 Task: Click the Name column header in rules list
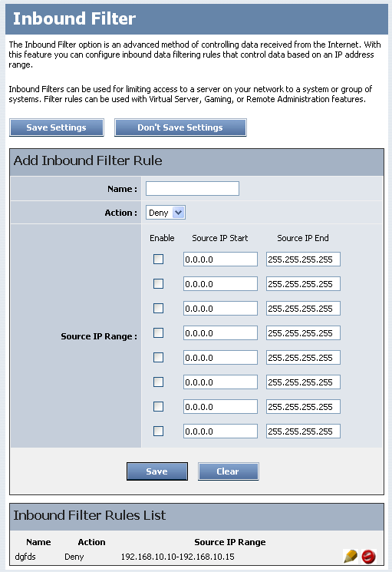[38, 542]
